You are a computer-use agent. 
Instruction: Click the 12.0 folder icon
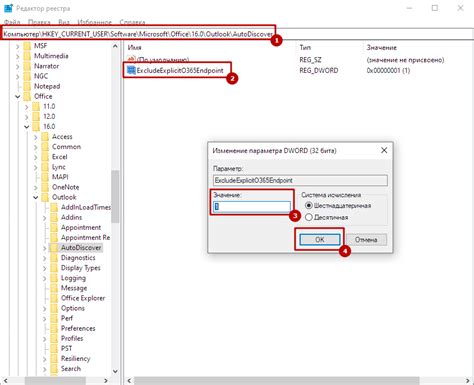36,116
